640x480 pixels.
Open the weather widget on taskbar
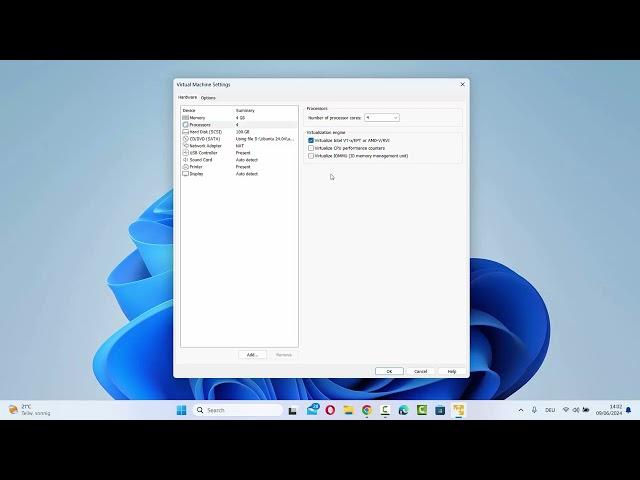(29, 410)
